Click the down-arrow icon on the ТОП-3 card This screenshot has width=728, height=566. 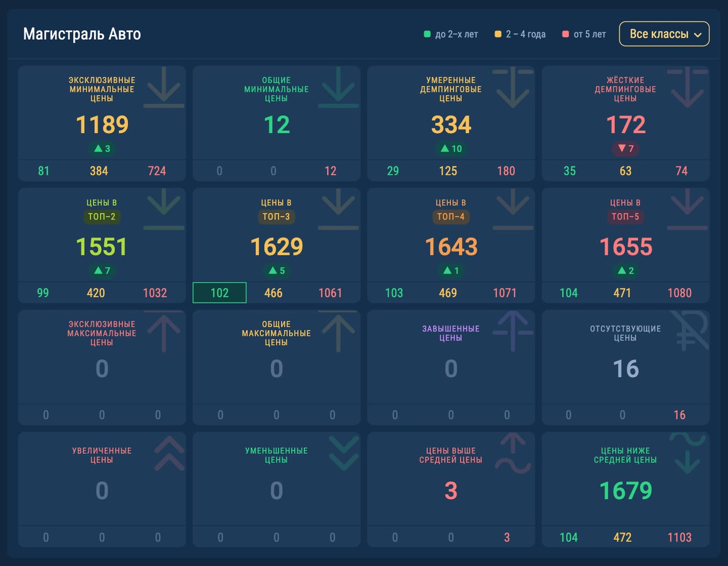338,209
